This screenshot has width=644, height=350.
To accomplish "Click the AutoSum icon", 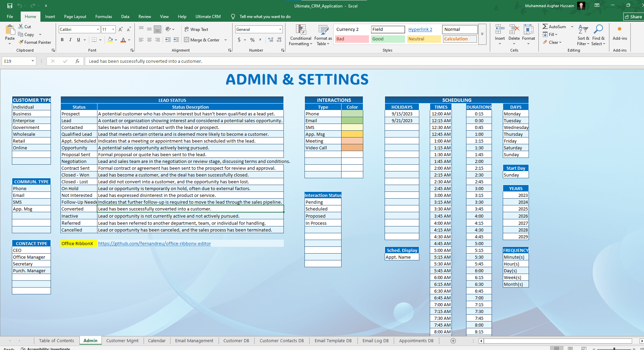I will coord(545,26).
